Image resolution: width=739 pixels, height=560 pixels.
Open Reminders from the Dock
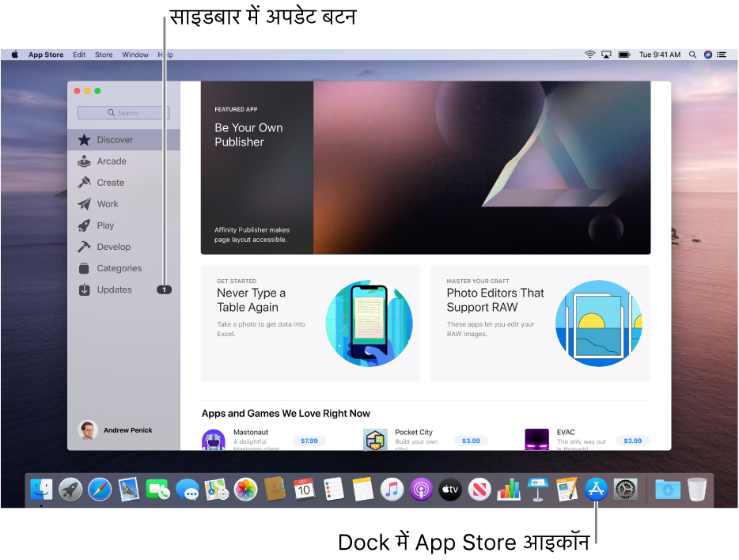pyautogui.click(x=334, y=490)
